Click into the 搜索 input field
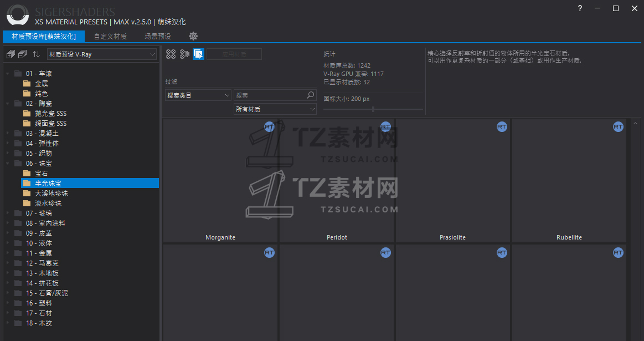This screenshot has width=644, height=341. click(270, 95)
